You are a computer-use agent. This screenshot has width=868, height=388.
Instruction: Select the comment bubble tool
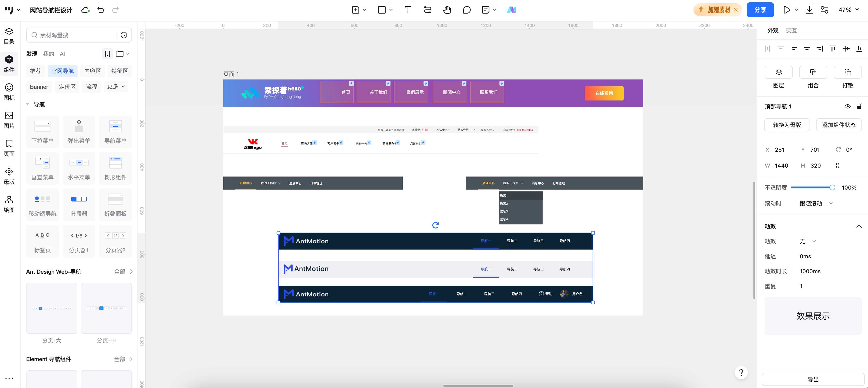467,10
